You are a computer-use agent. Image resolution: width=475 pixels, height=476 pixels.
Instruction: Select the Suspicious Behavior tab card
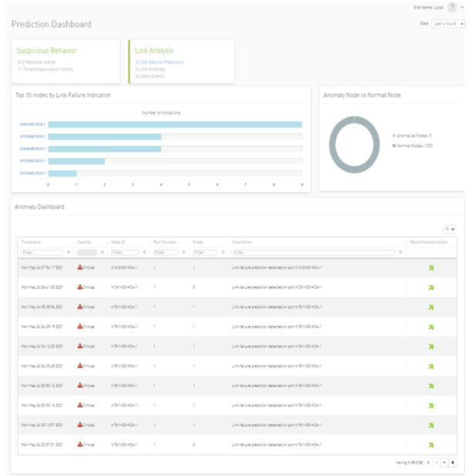point(66,60)
